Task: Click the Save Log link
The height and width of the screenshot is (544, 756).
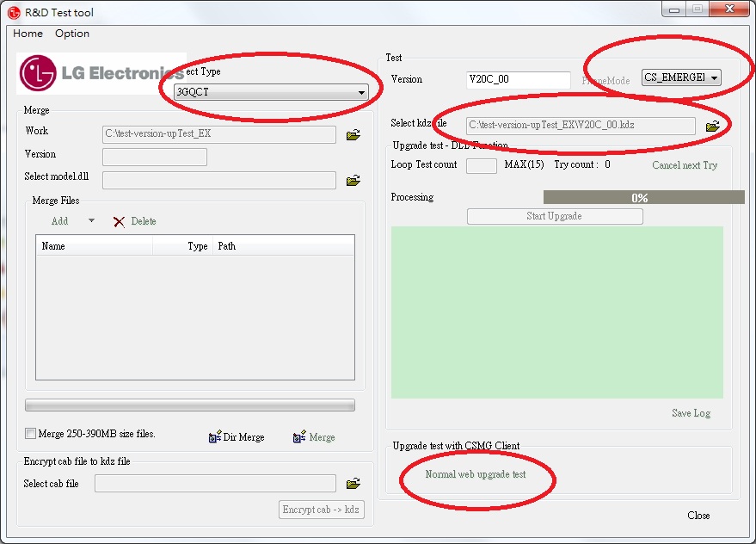Action: pos(691,413)
